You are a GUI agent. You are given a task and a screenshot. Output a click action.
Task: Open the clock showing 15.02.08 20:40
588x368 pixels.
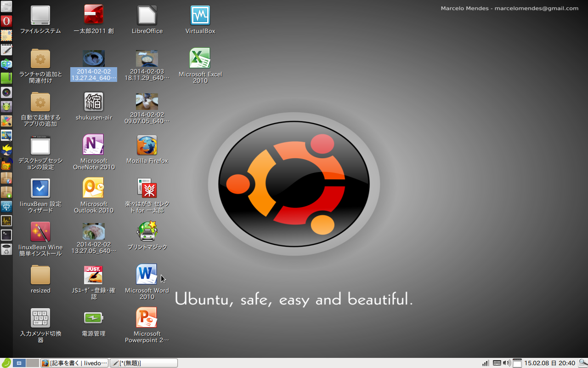point(549,363)
